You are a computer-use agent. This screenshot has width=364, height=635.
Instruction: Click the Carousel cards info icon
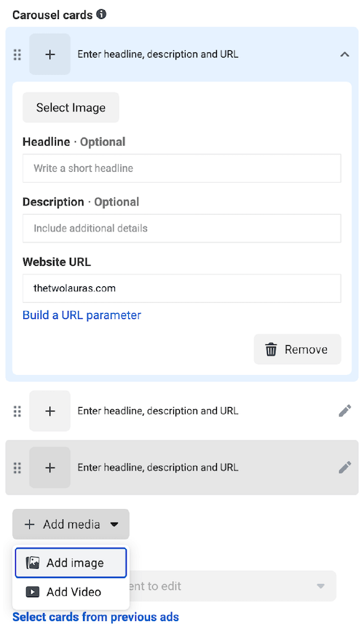[x=101, y=14]
